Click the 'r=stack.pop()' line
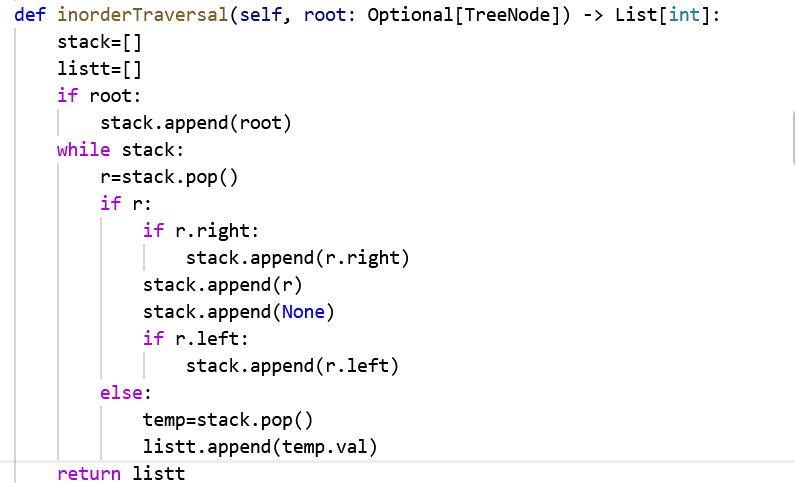This screenshot has height=483, width=795. 169,177
